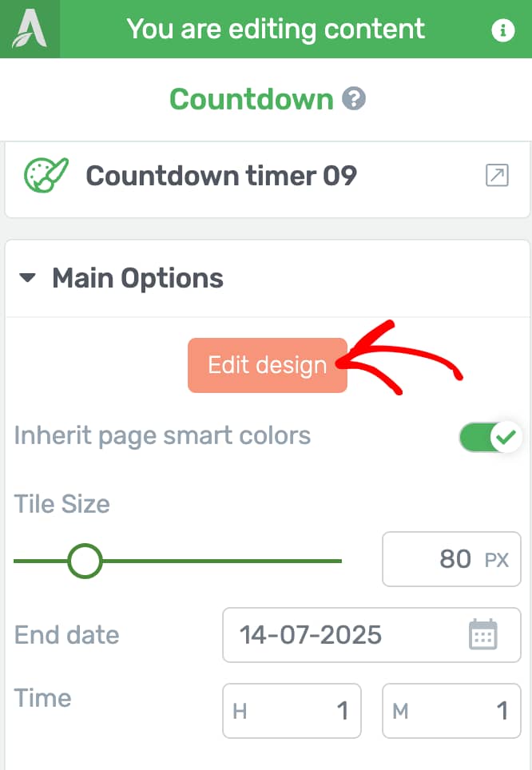This screenshot has height=770, width=532.
Task: Click the Tile Size slider handle
Action: click(x=85, y=561)
